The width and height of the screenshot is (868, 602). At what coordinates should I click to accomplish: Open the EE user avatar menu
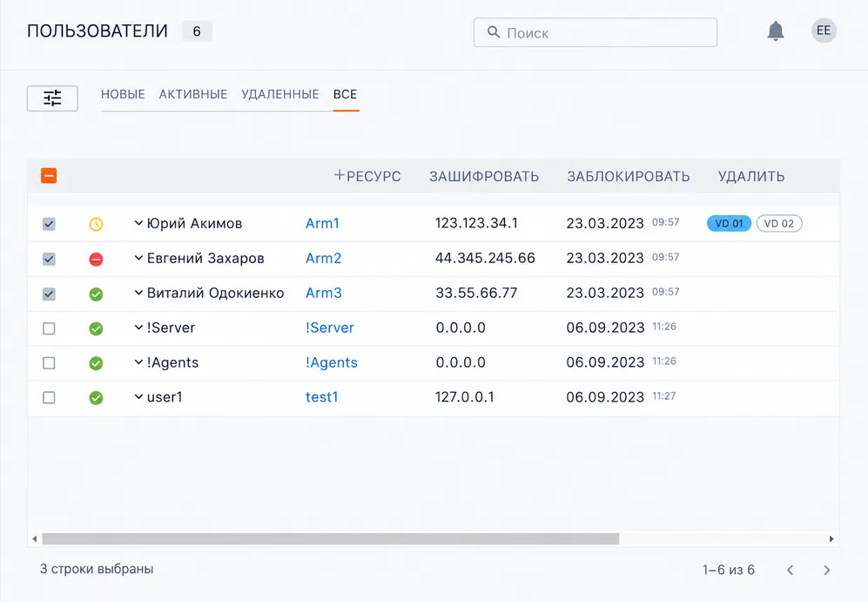[x=824, y=30]
